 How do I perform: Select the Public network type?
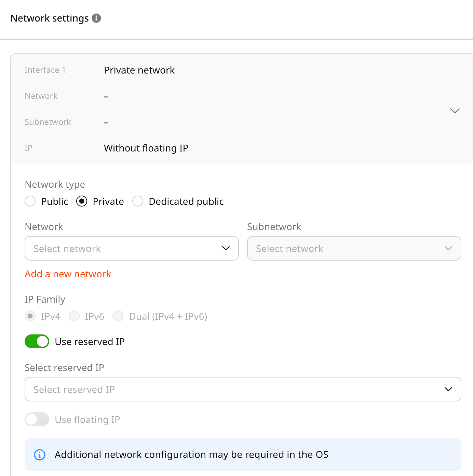[x=30, y=201]
